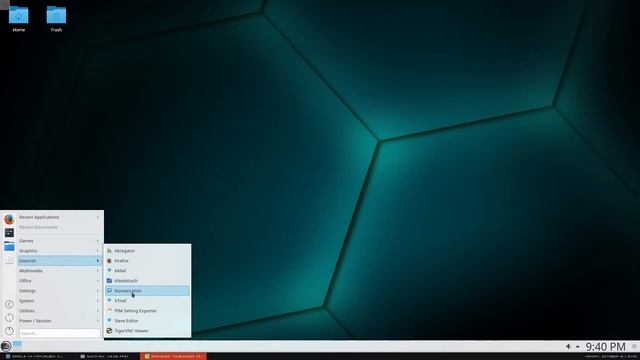This screenshot has height=360, width=640.
Task: Open the Power / Session submenu arrow
Action: coord(98,321)
